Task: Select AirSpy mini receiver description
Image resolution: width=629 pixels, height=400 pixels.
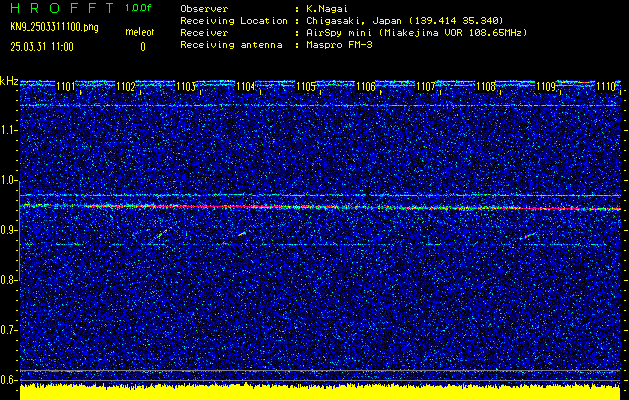Action: [x=416, y=33]
